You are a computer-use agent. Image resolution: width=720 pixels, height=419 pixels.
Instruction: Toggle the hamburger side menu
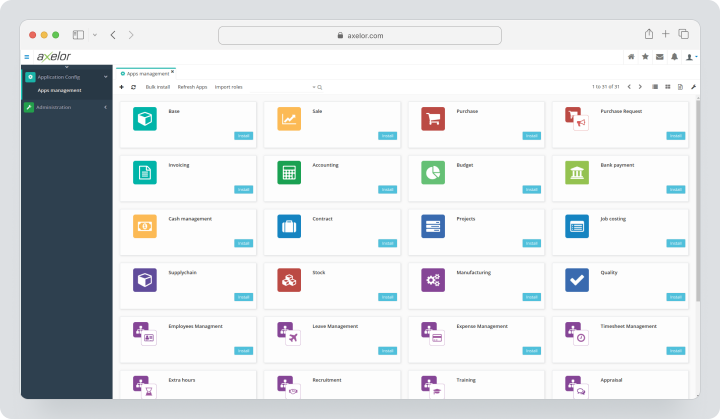click(27, 57)
